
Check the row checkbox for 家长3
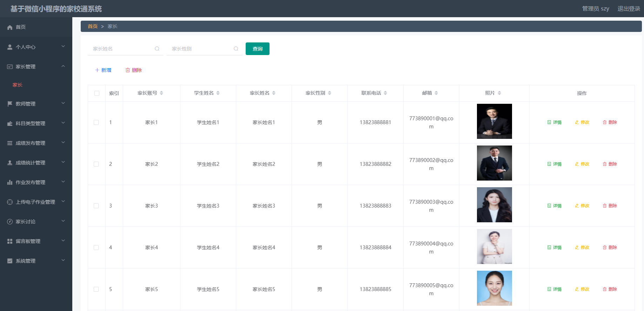(x=96, y=206)
